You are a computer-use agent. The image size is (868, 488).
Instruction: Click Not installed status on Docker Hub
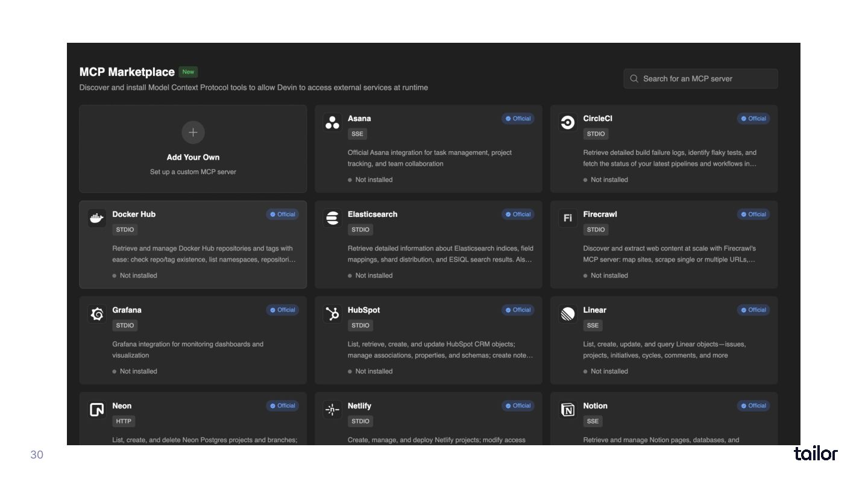tap(134, 275)
